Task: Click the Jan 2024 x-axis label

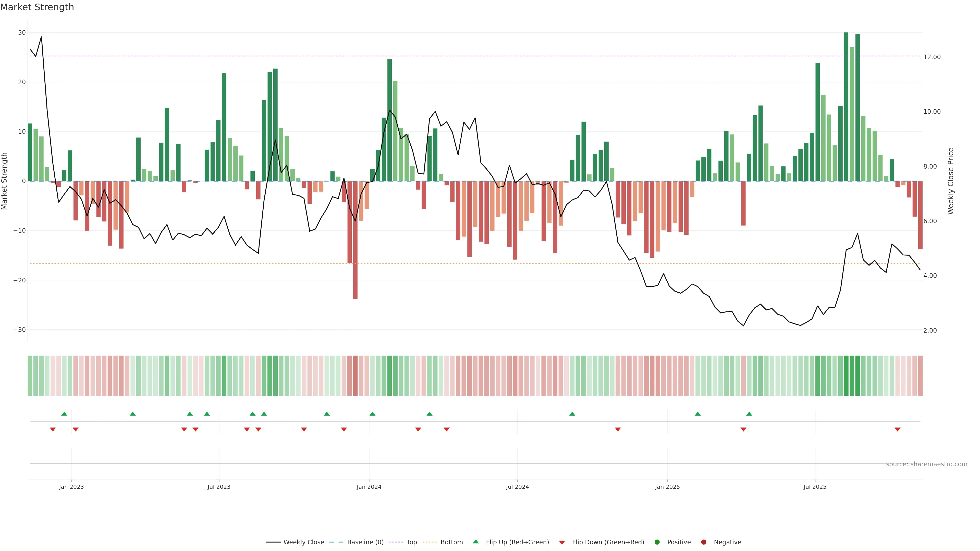Action: (369, 487)
